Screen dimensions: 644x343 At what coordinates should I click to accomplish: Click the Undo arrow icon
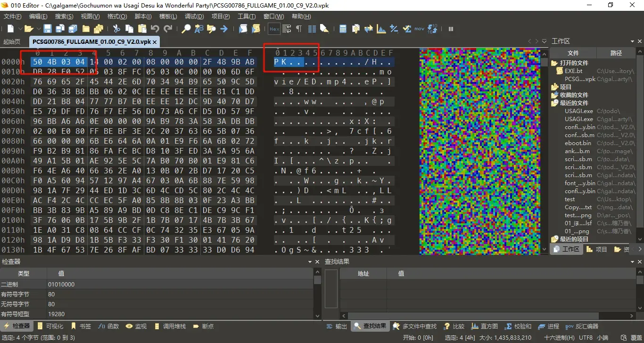[x=155, y=29]
